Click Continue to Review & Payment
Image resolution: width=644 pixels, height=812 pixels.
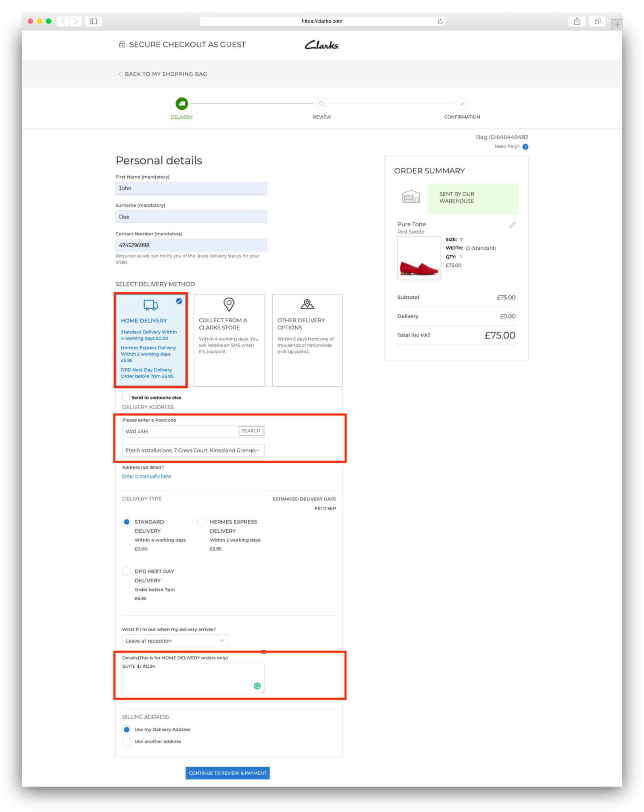point(227,773)
